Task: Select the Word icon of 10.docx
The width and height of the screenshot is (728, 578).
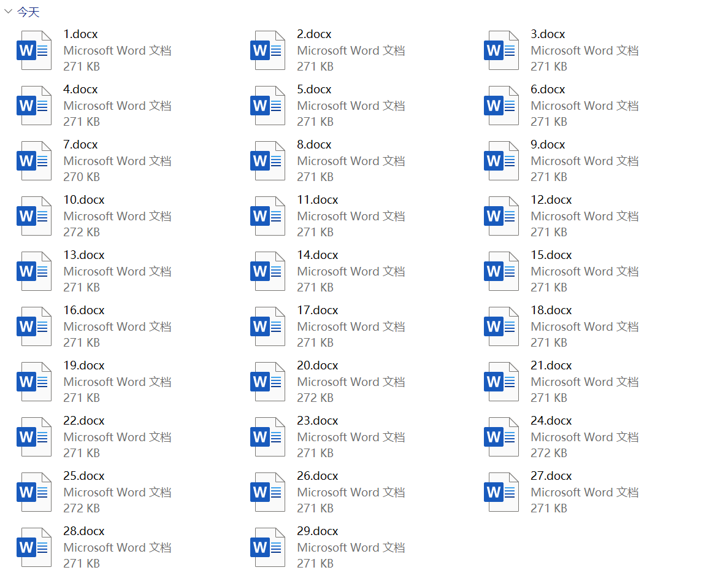Action: click(x=34, y=216)
